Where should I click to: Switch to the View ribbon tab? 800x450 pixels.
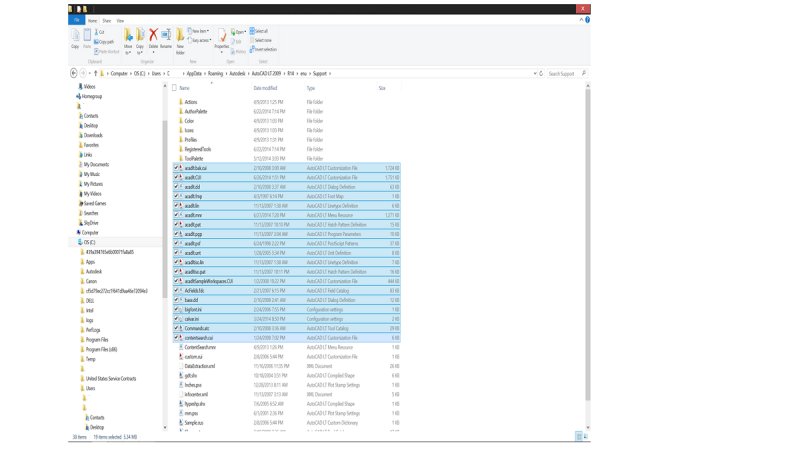click(x=120, y=19)
